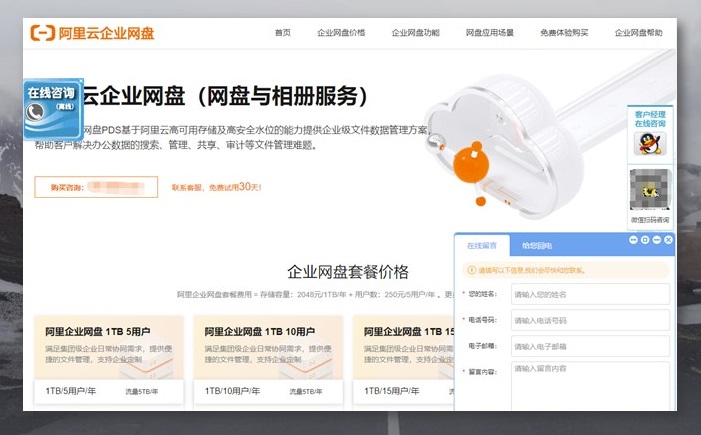Screen dimensions: 701x435
Task: Click 联系客服，免费试用30天 link
Action: pos(217,187)
